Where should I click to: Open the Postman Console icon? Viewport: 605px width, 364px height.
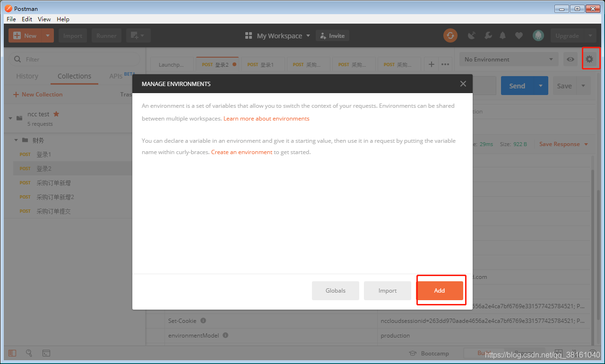[46, 353]
